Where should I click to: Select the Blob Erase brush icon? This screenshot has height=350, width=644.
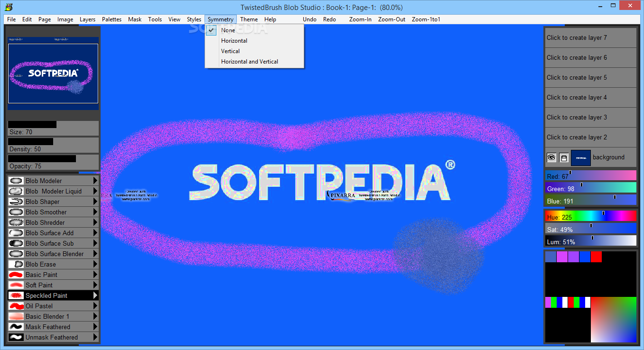(17, 264)
